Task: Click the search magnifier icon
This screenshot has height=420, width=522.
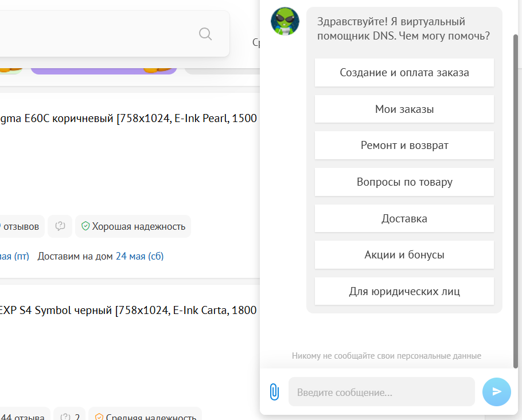Action: [205, 34]
